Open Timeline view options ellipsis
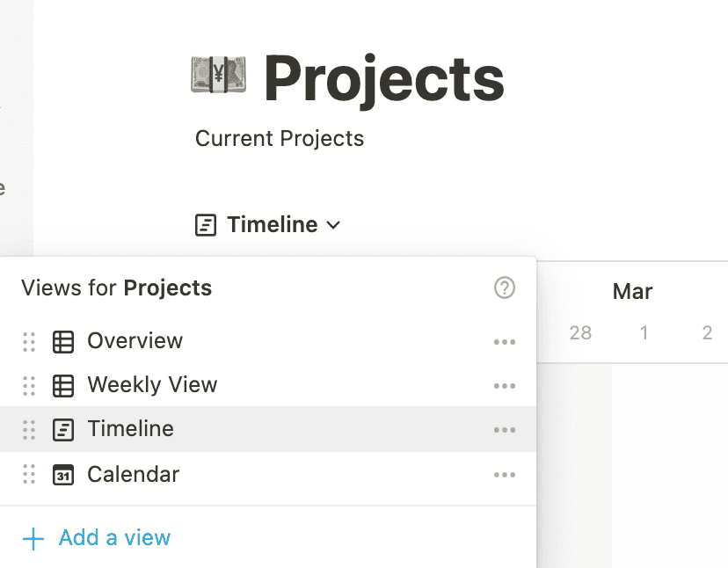This screenshot has height=568, width=728. 505,429
